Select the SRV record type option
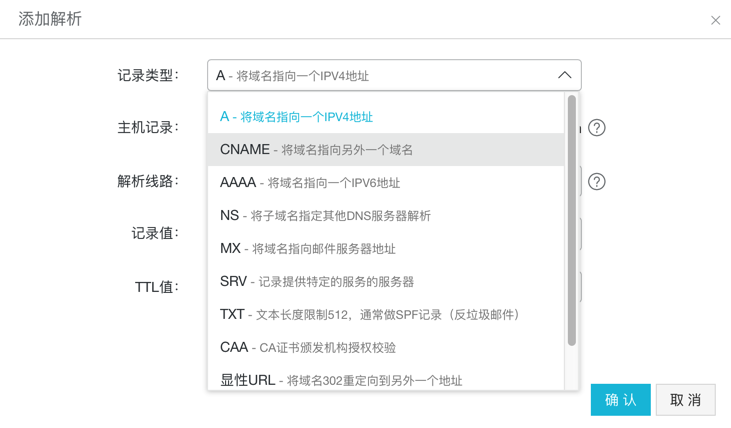Screen dimensions: 731x428 tap(317, 282)
